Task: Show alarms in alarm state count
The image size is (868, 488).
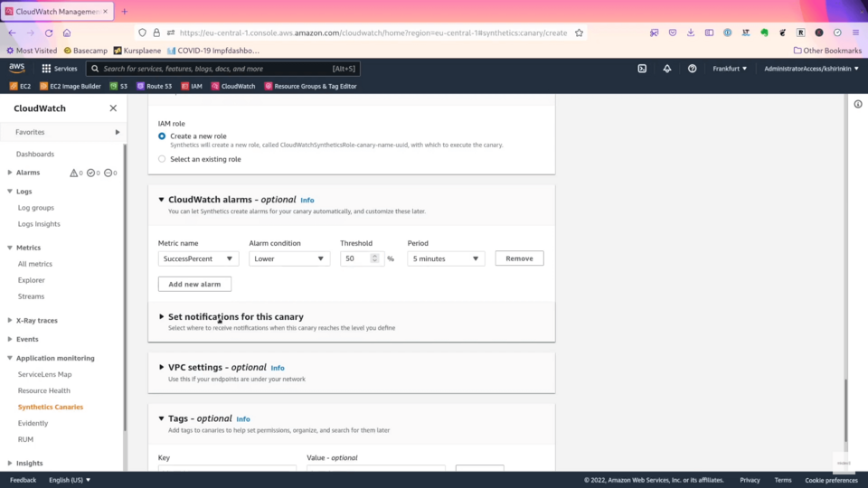Action: [x=76, y=173]
